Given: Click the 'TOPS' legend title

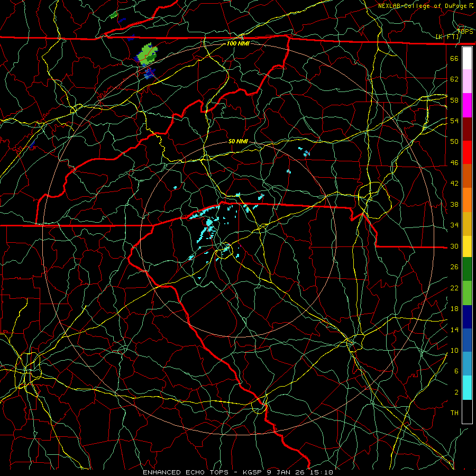Looking at the screenshot, I should point(465,32).
